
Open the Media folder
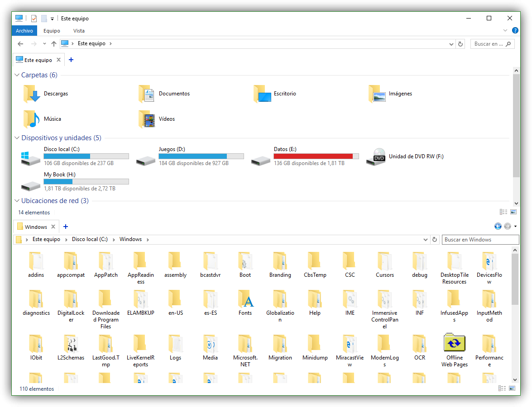[x=211, y=347]
